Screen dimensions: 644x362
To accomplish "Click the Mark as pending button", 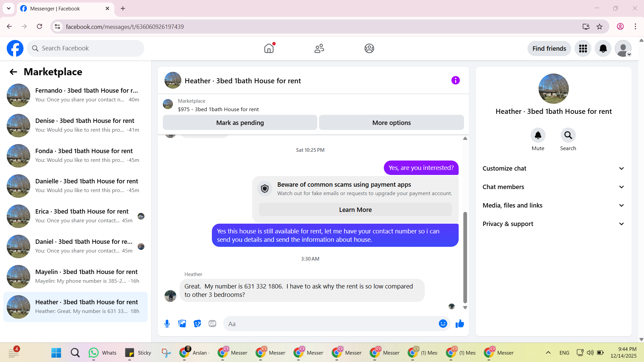I will tap(240, 123).
